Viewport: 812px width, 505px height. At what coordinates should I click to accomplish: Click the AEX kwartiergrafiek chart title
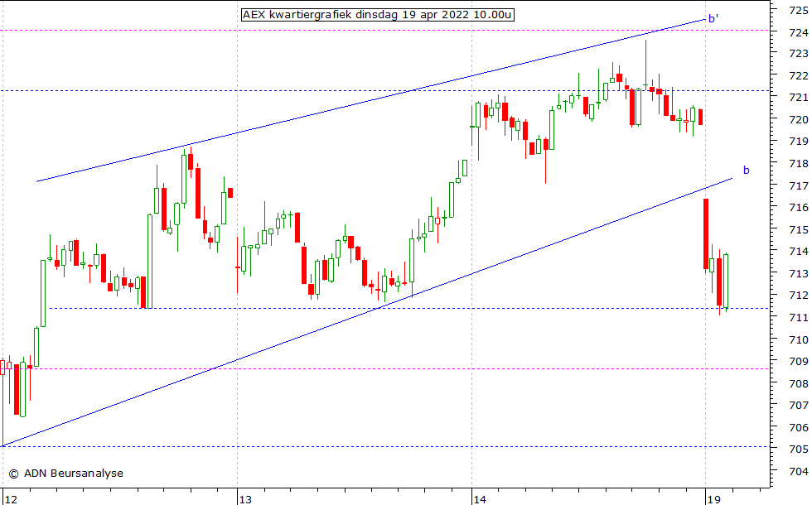377,14
